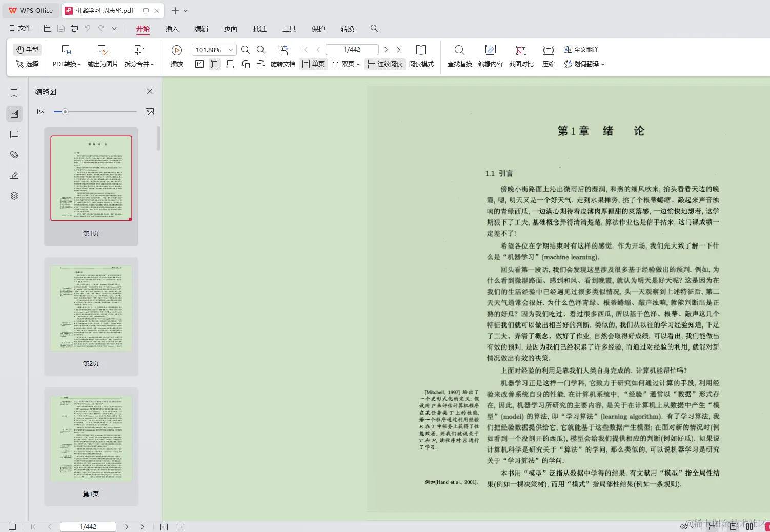The width and height of the screenshot is (770, 532).
Task: Expand quick access toolbar arrow
Action: tap(114, 28)
